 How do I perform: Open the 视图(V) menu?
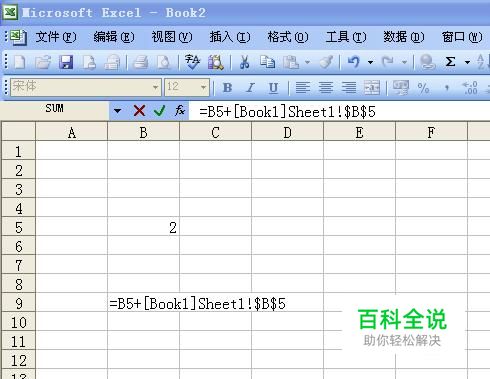click(172, 37)
